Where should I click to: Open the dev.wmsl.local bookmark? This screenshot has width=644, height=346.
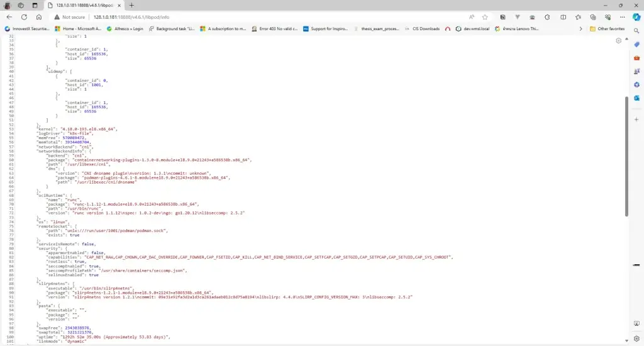coord(473,29)
